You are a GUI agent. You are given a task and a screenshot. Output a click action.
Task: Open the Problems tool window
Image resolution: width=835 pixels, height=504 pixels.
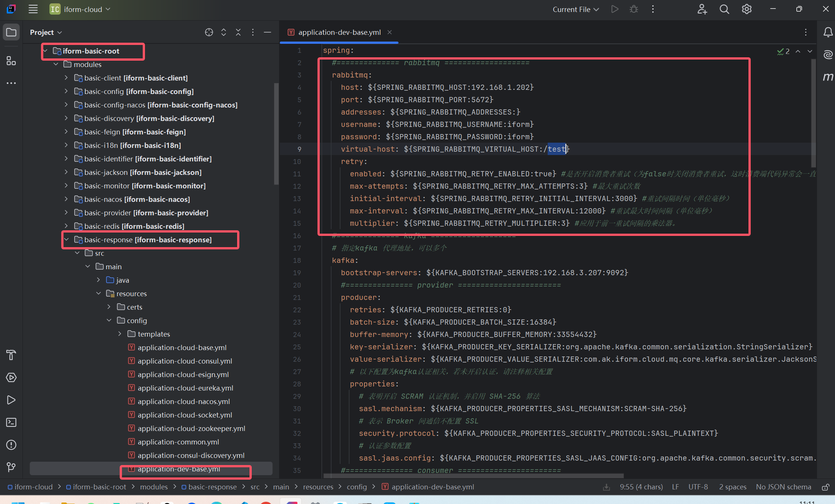pos(11,445)
